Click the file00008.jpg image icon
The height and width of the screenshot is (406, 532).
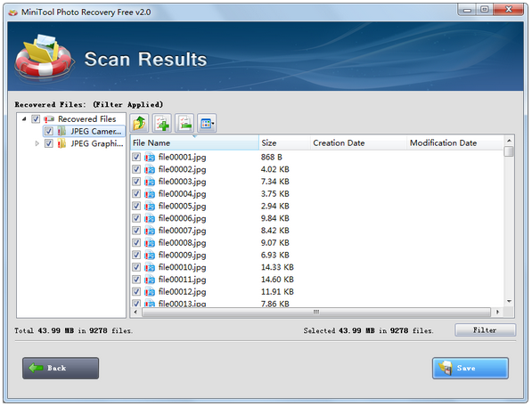pyautogui.click(x=150, y=243)
